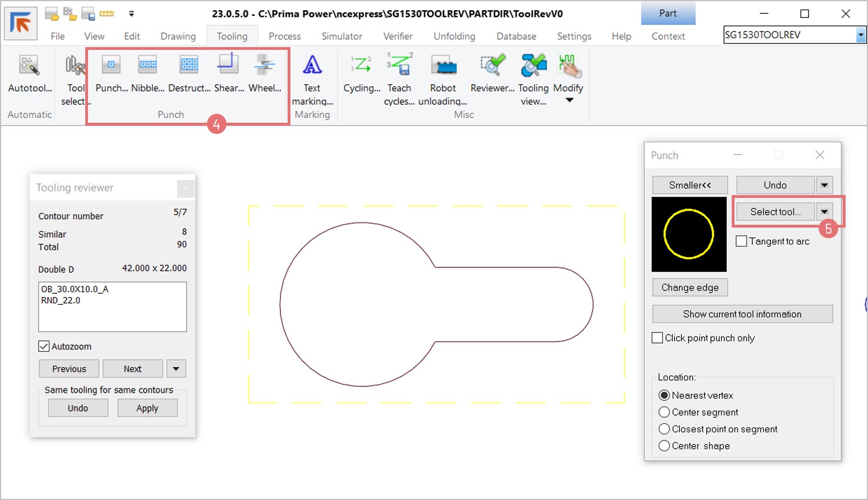This screenshot has width=868, height=500.
Task: Open dropdown arrow beside Next button
Action: coord(176,369)
